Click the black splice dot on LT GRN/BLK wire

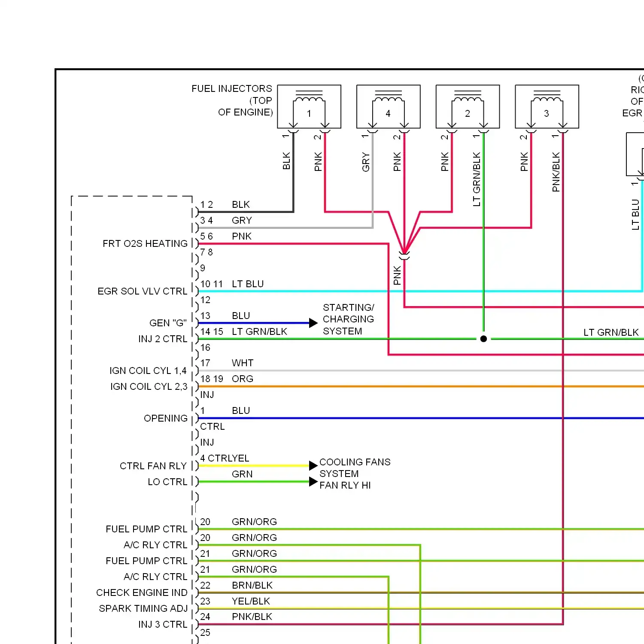[483, 339]
